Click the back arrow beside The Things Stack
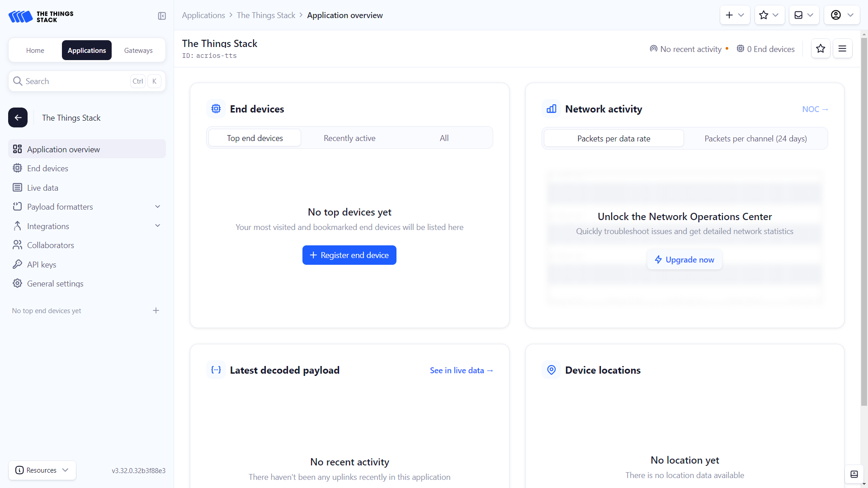Screen dimensions: 868x488 (18, 117)
